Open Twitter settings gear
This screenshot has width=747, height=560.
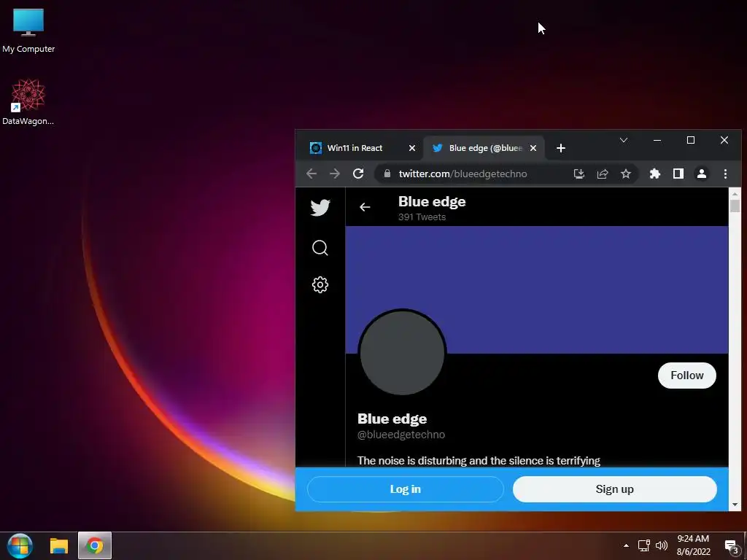320,285
